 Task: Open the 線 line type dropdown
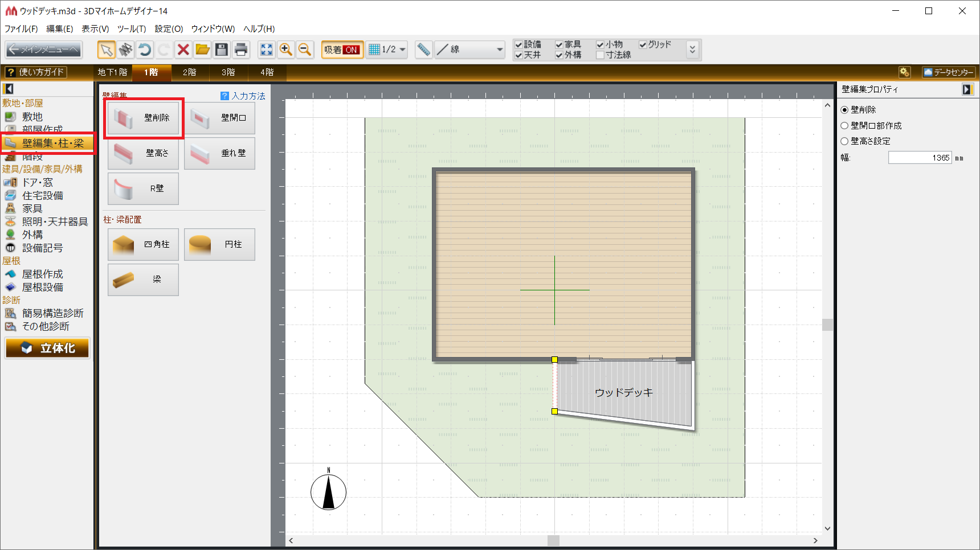coord(470,50)
